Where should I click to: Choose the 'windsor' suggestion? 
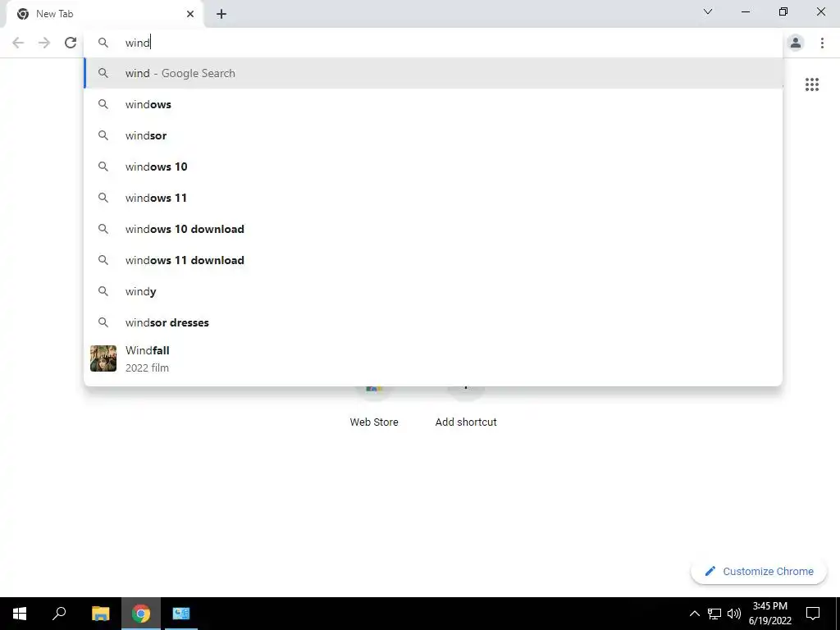tap(433, 135)
